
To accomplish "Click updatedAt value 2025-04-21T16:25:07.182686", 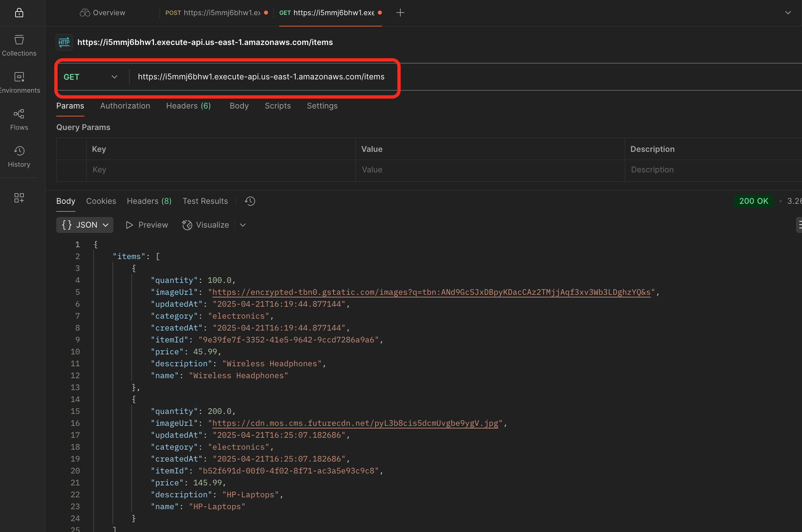I will pyautogui.click(x=279, y=435).
